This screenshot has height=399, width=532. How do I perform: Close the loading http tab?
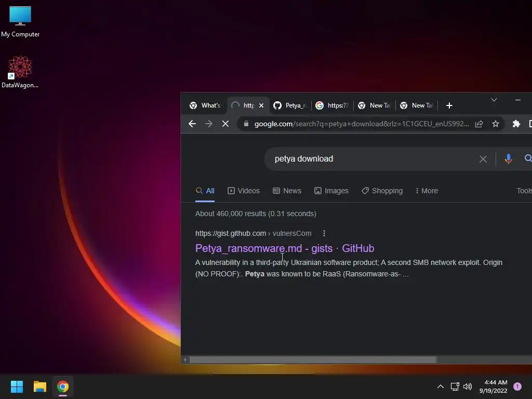click(x=261, y=105)
